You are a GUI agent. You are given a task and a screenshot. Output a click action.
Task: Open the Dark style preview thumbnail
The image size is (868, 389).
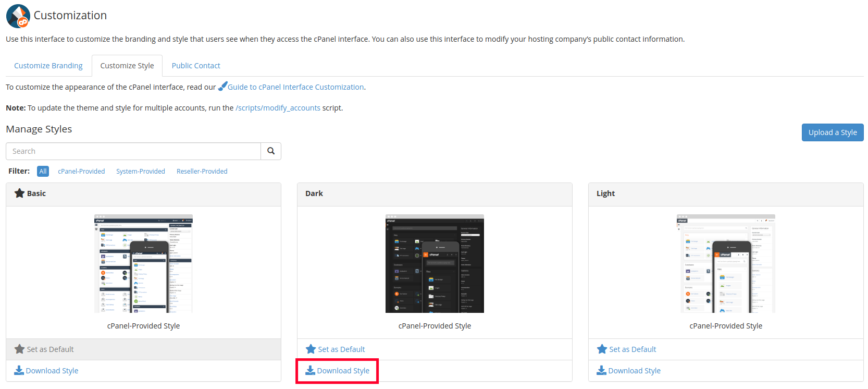pos(435,264)
